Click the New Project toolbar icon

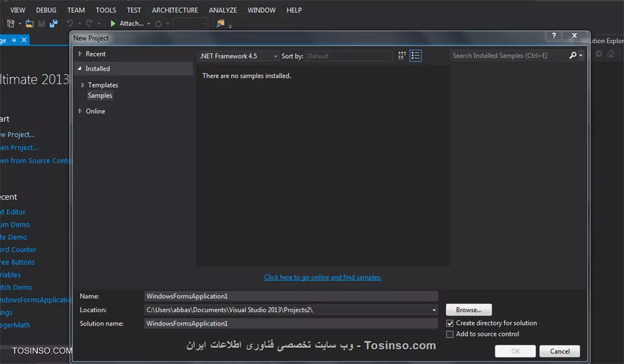coord(10,24)
